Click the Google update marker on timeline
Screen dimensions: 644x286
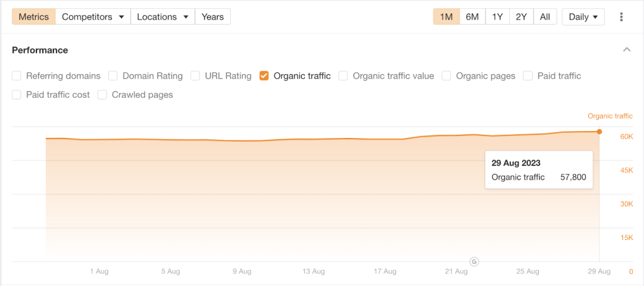(474, 261)
